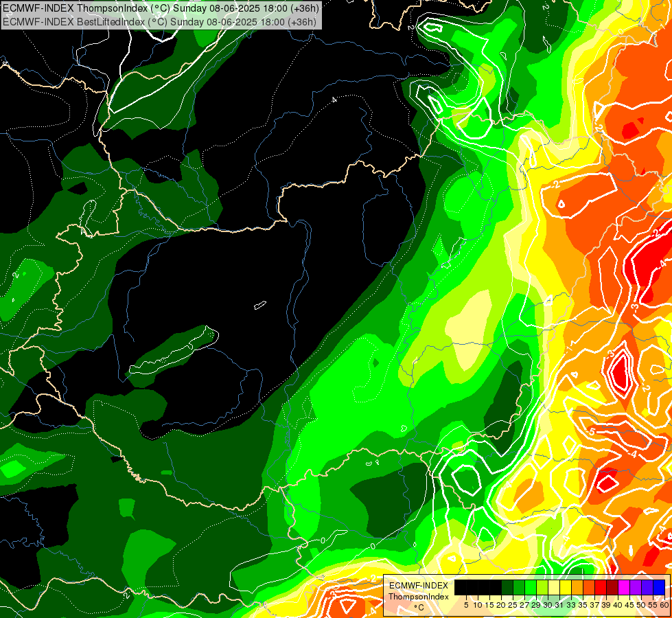Image resolution: width=672 pixels, height=618 pixels.
Task: Select the orange 33–35 legend swatch
Action: (577, 588)
